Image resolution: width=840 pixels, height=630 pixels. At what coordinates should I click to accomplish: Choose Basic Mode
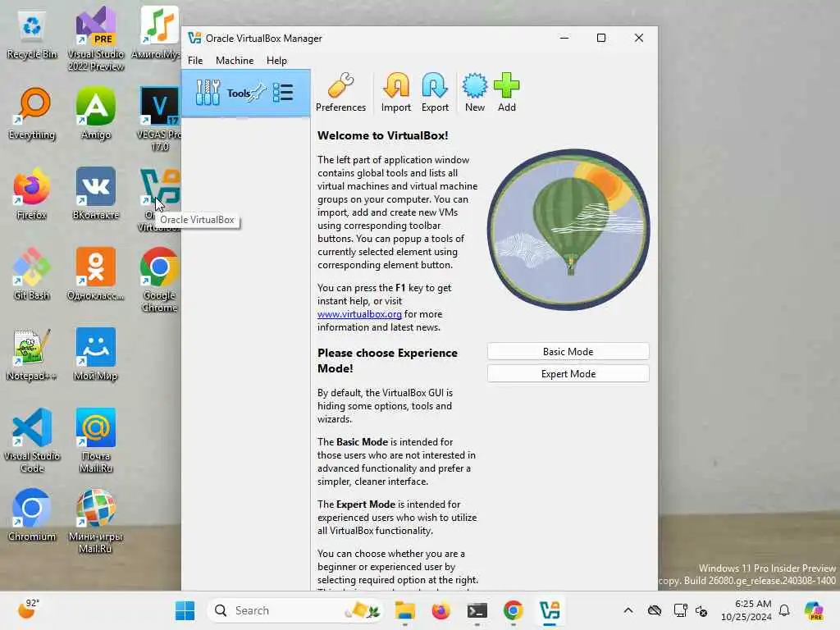coord(568,351)
